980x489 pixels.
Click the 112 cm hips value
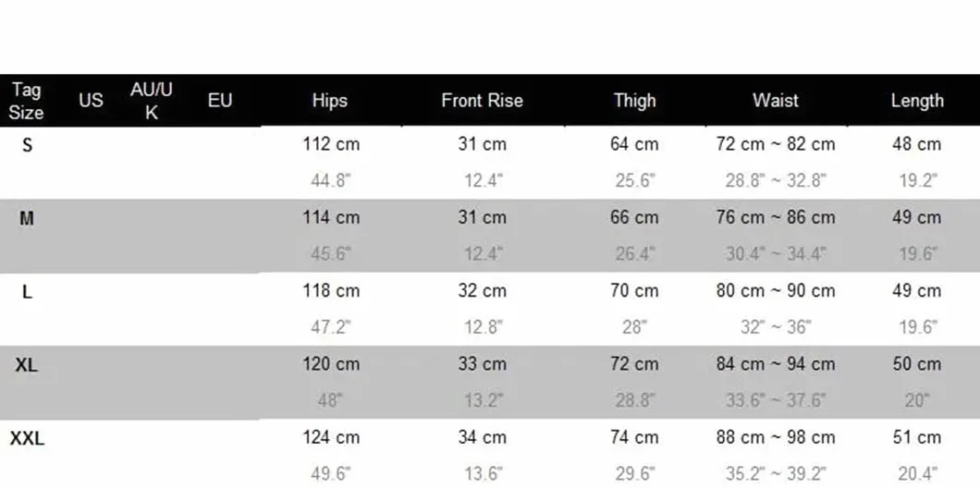tap(331, 144)
